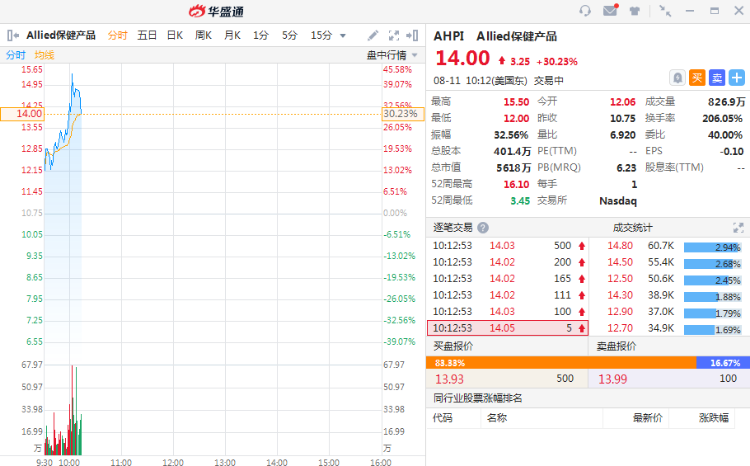Switch to 15分 chart tab
750x466 pixels.
pos(321,35)
